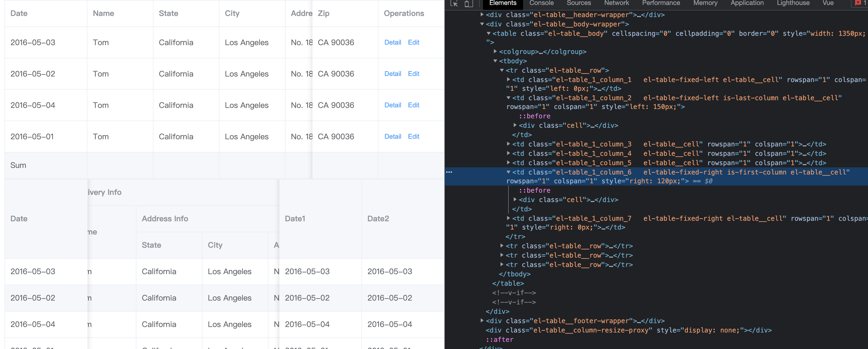Click the Sum cell in the footer row
868x349 pixels.
coord(18,165)
